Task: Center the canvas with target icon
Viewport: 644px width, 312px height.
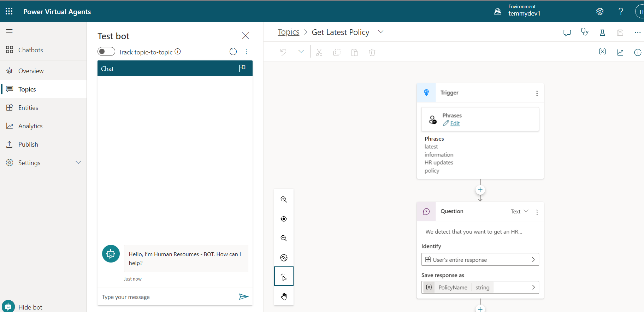Action: tap(284, 219)
